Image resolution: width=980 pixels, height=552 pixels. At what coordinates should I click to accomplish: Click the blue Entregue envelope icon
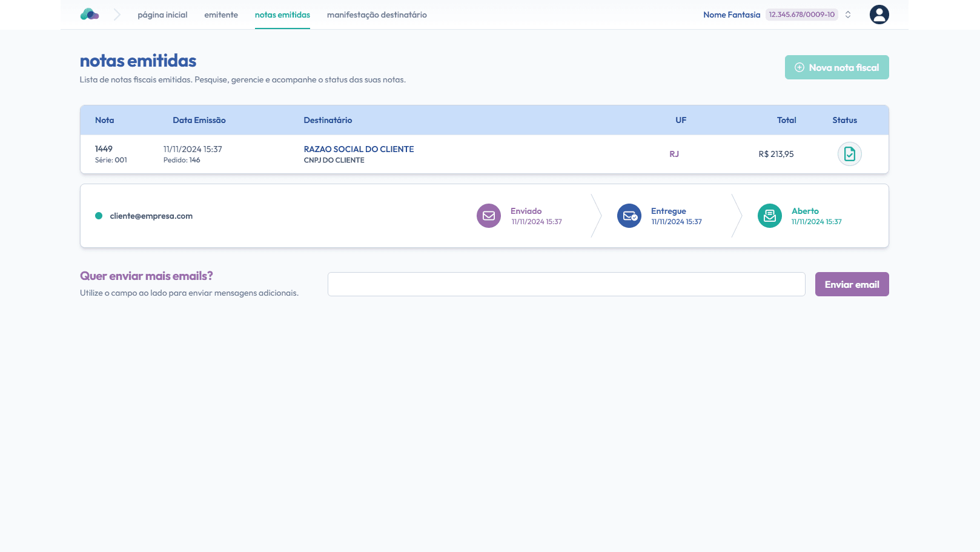coord(629,216)
